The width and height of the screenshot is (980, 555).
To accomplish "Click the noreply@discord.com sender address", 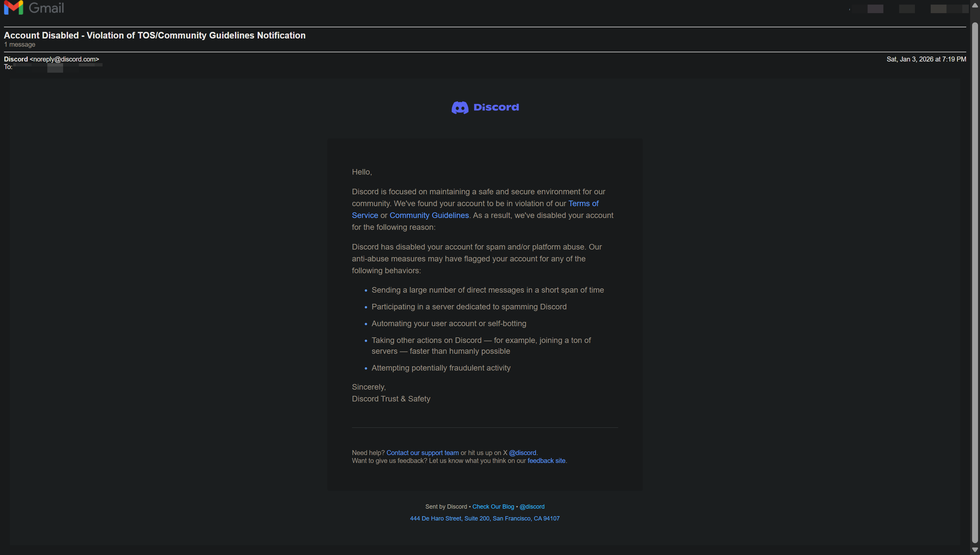I will point(64,59).
